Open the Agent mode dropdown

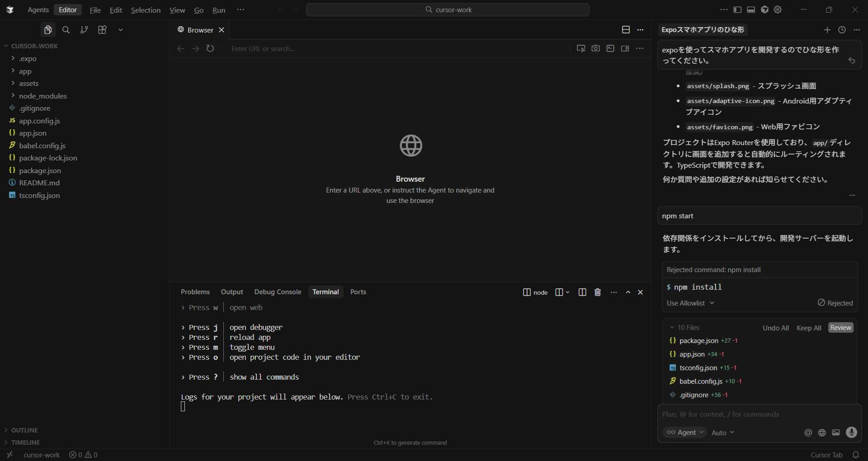coord(685,433)
